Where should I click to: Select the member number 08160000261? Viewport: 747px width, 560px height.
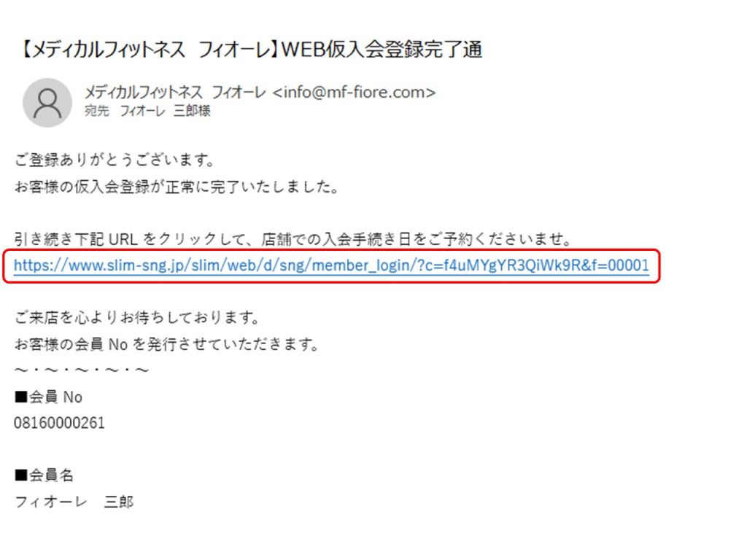point(59,423)
